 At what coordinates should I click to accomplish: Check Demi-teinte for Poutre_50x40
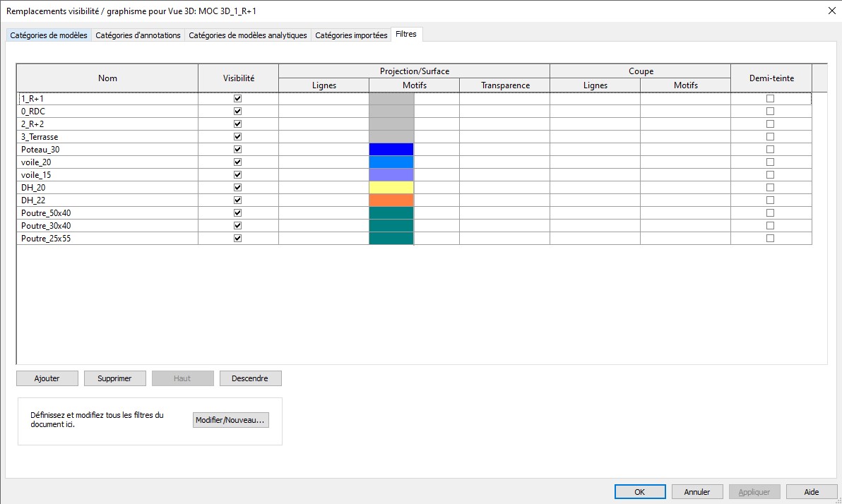click(770, 213)
